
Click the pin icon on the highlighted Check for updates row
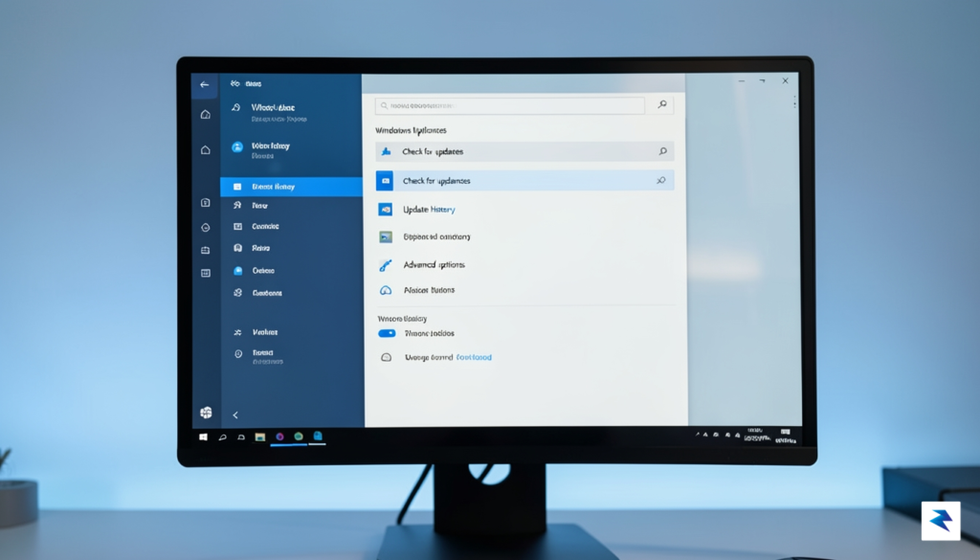click(660, 181)
